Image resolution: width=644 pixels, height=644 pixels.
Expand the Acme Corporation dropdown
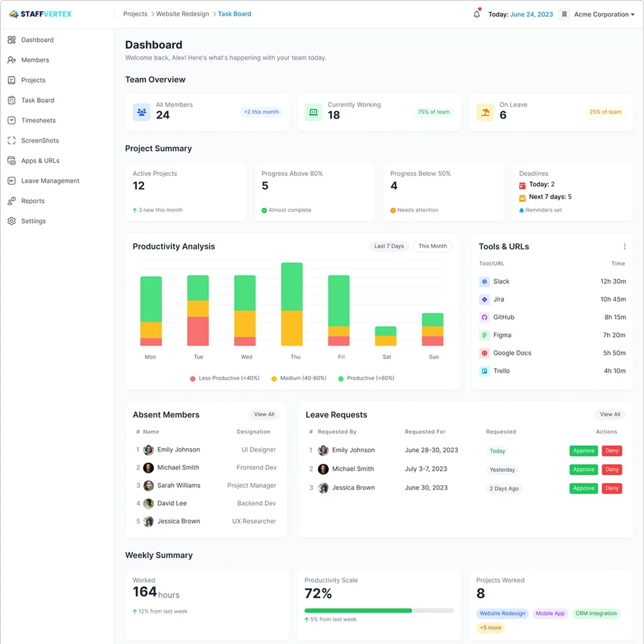point(604,14)
